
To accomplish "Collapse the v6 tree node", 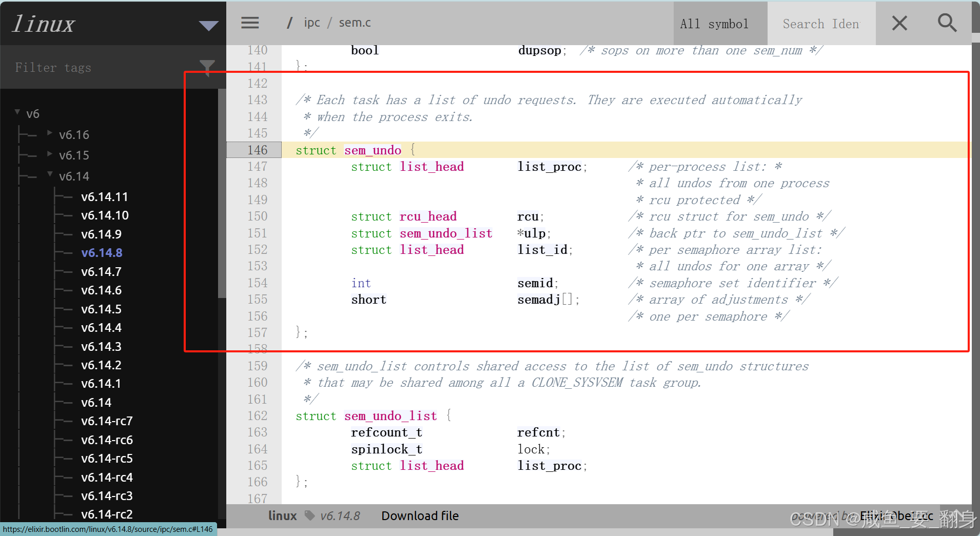I will 17,112.
